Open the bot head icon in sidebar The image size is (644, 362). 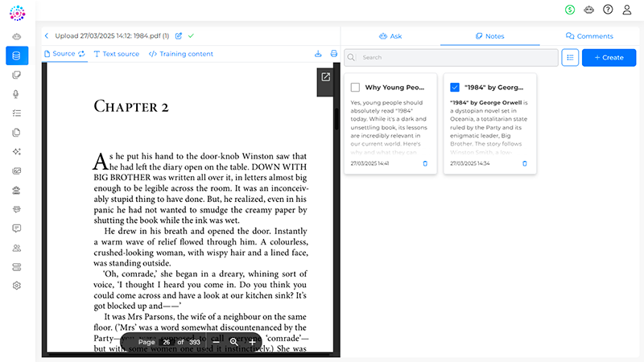(17, 209)
